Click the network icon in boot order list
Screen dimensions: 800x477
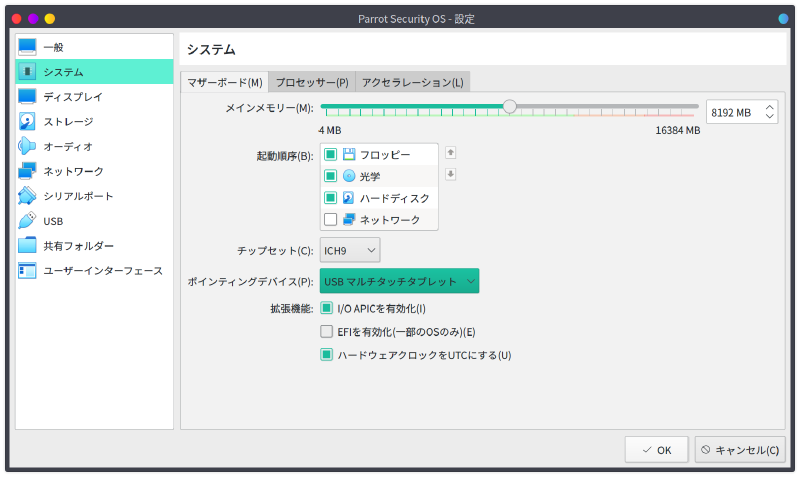349,219
